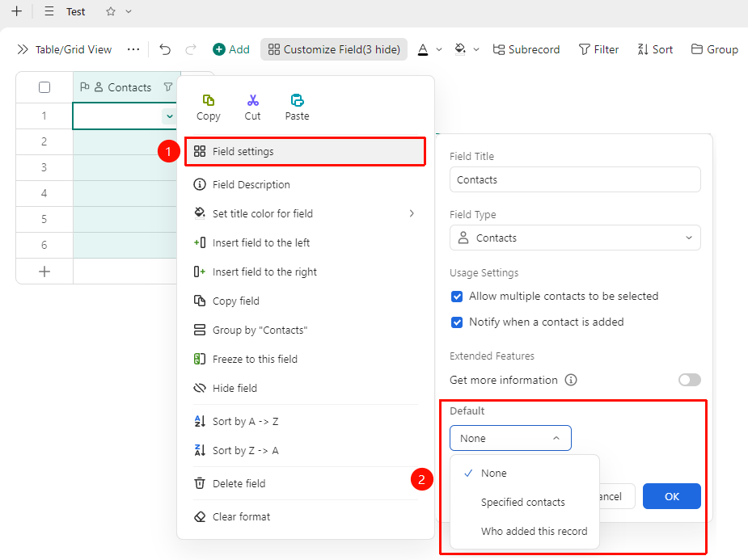Apply the font color A icon
Viewport: 748px width, 560px height.
click(x=423, y=49)
